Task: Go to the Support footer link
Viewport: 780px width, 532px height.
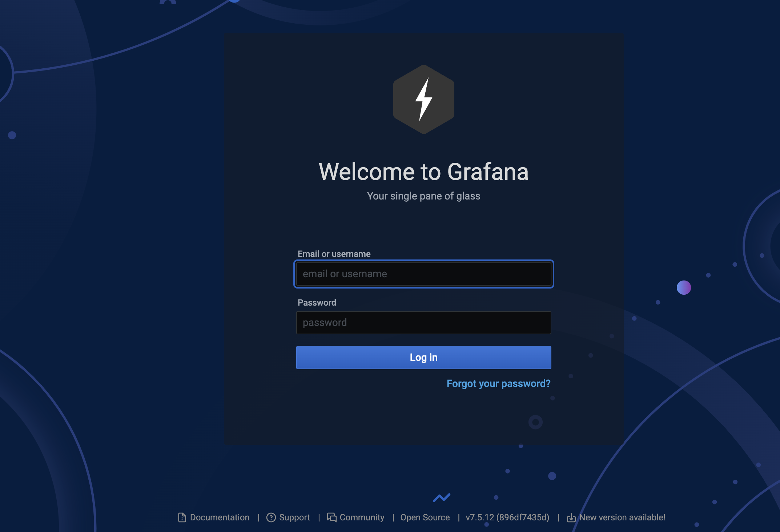Action: tap(294, 517)
